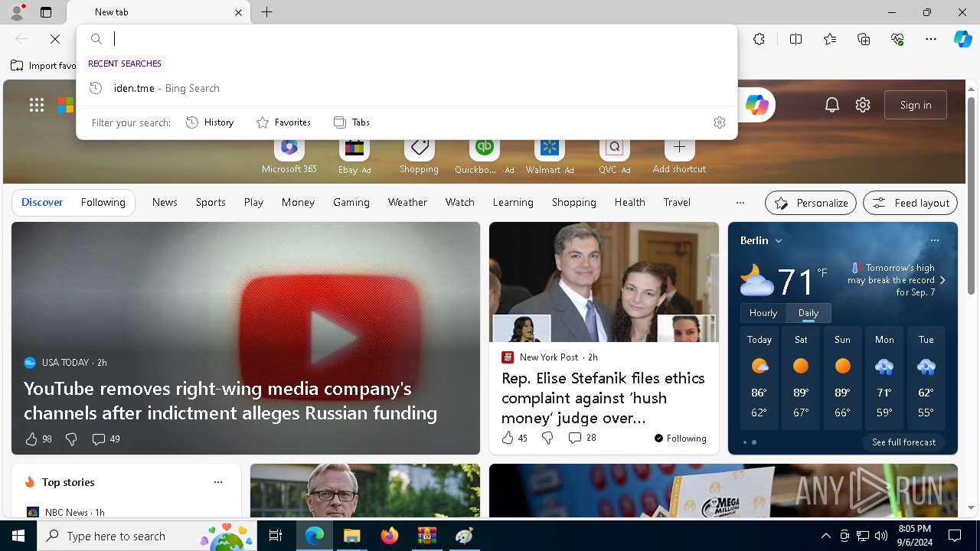The width and height of the screenshot is (980, 551).
Task: Open Walmart ad shortcut
Action: pyautogui.click(x=549, y=157)
